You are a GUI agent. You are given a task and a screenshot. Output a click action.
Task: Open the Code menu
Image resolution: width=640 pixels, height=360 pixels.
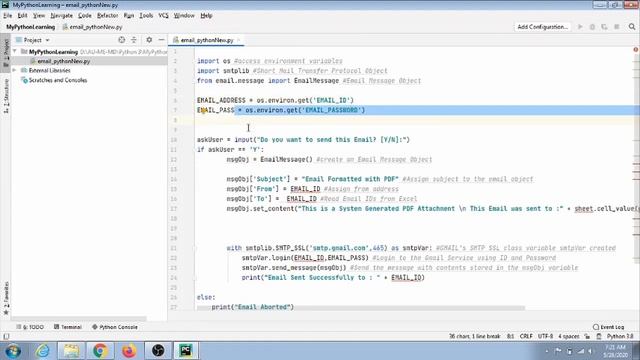(84, 16)
